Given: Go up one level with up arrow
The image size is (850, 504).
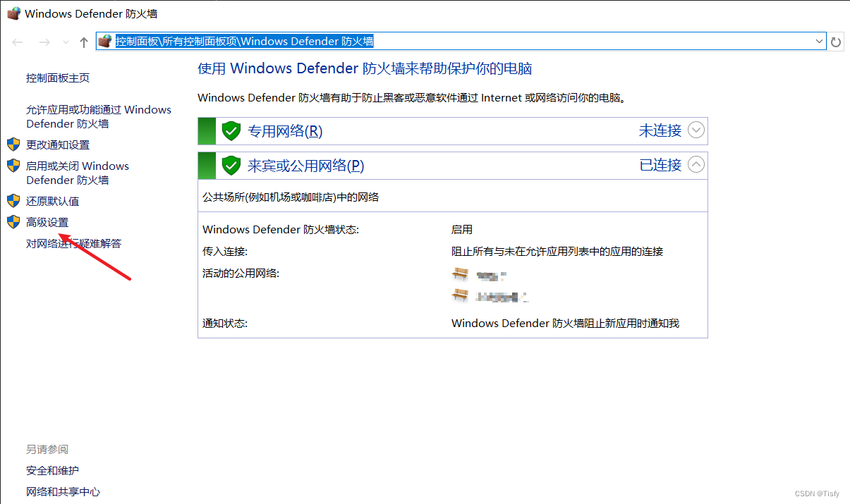Looking at the screenshot, I should [x=84, y=42].
